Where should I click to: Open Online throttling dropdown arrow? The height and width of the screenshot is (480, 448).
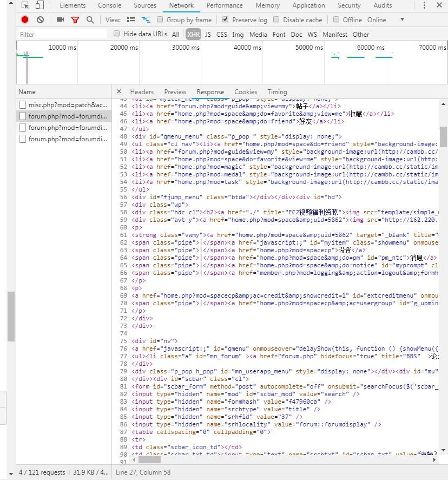tap(402, 19)
